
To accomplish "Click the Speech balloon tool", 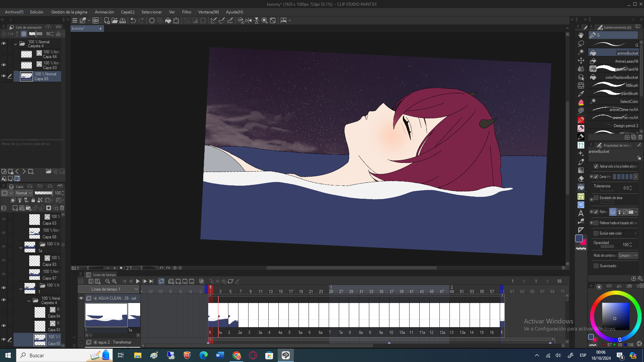I will (581, 205).
